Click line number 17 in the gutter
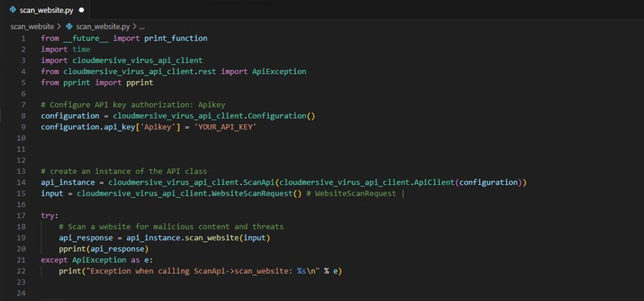644x301 pixels. [22, 216]
